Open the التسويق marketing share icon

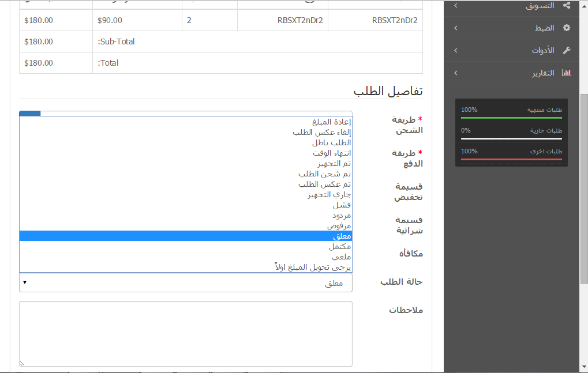tap(567, 5)
